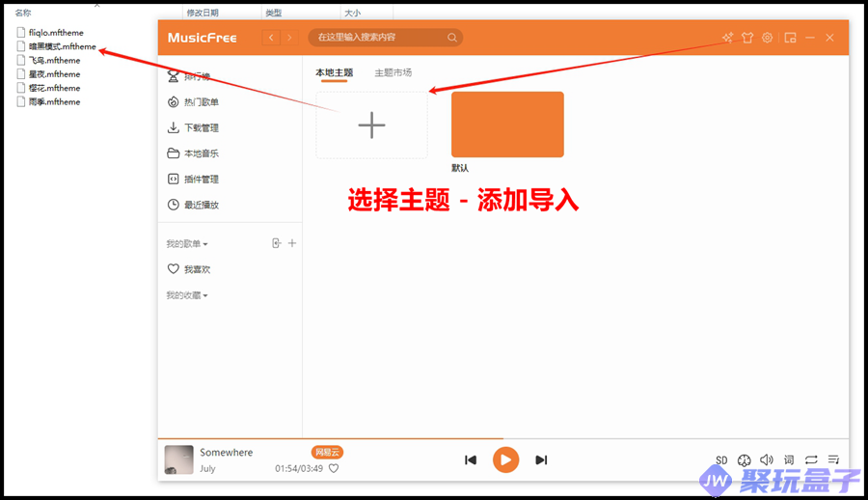Sort files by the 修改日期 column header

203,13
